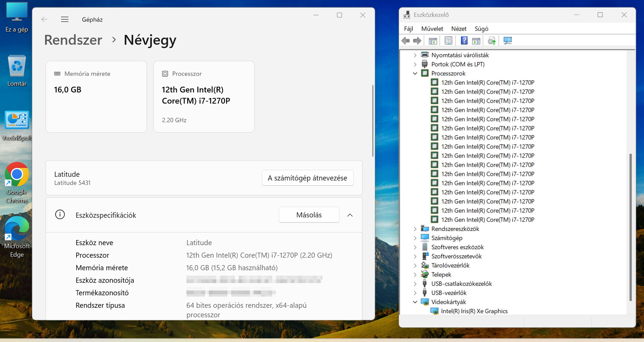Expand the Nyomtatási várólisták node
This screenshot has width=644, height=342.
pos(415,55)
